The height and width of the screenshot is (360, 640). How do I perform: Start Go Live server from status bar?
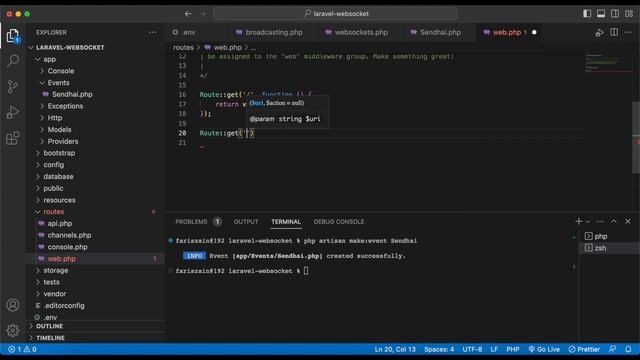[544, 349]
